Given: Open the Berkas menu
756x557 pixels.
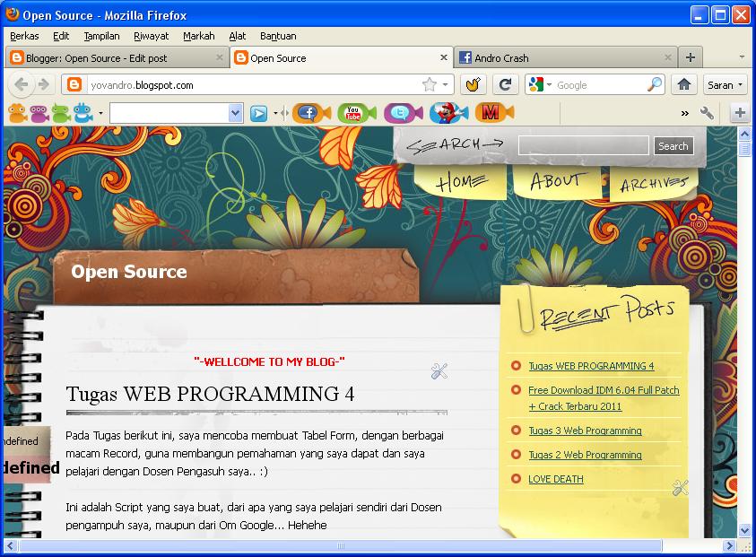Looking at the screenshot, I should (x=24, y=36).
